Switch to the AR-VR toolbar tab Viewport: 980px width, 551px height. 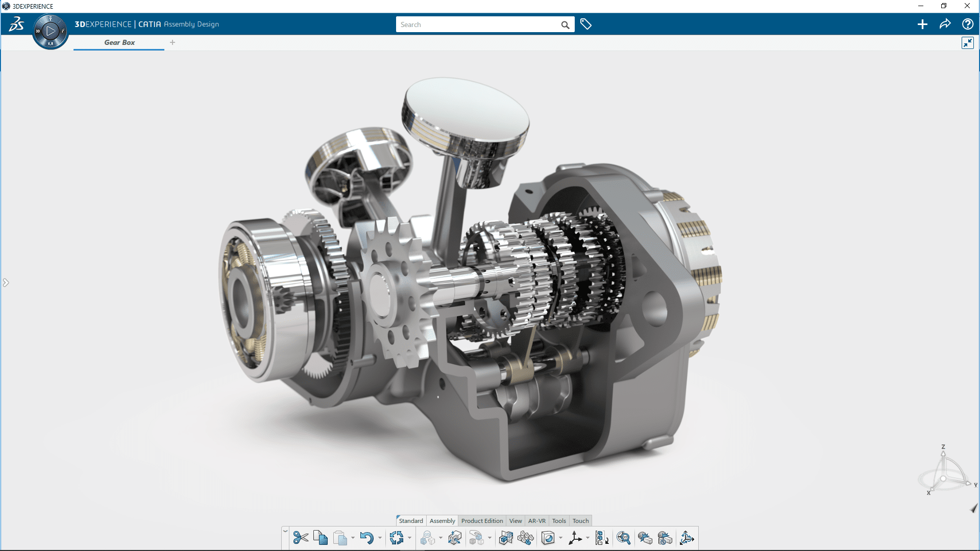536,521
